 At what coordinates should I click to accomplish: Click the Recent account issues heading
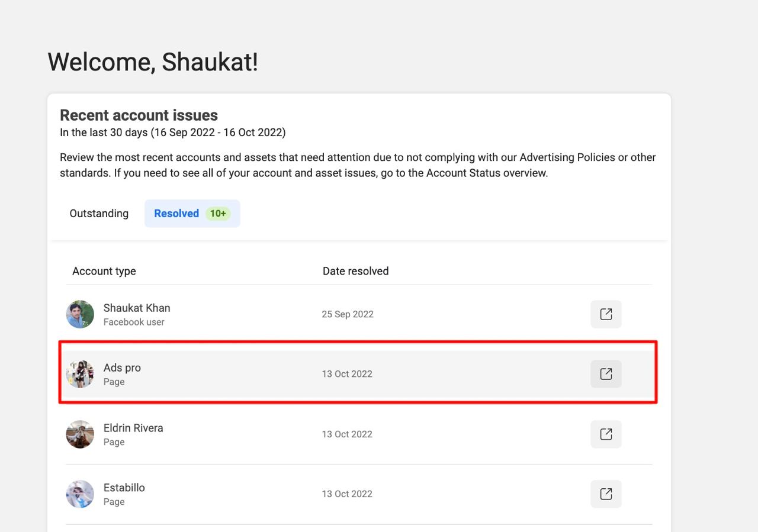pyautogui.click(x=139, y=115)
